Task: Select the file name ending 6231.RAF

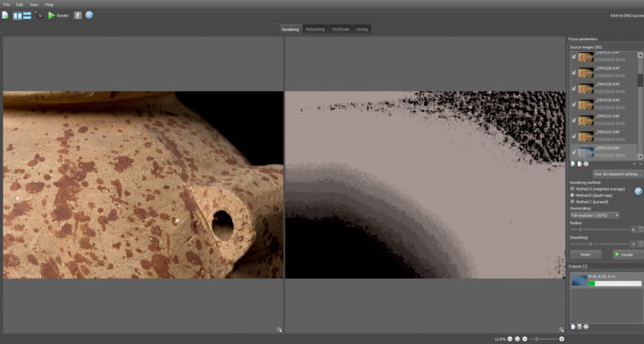Action: (607, 116)
